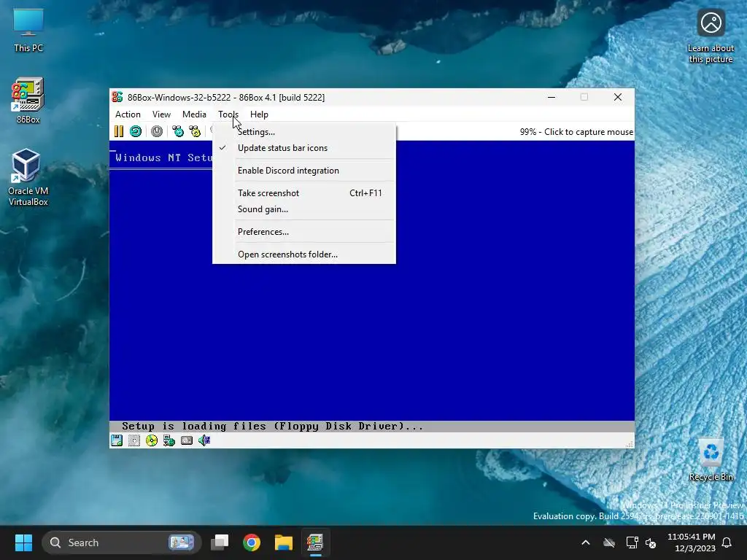The width and height of the screenshot is (747, 560).
Task: Select 86Box desktop shortcut
Action: [x=28, y=101]
